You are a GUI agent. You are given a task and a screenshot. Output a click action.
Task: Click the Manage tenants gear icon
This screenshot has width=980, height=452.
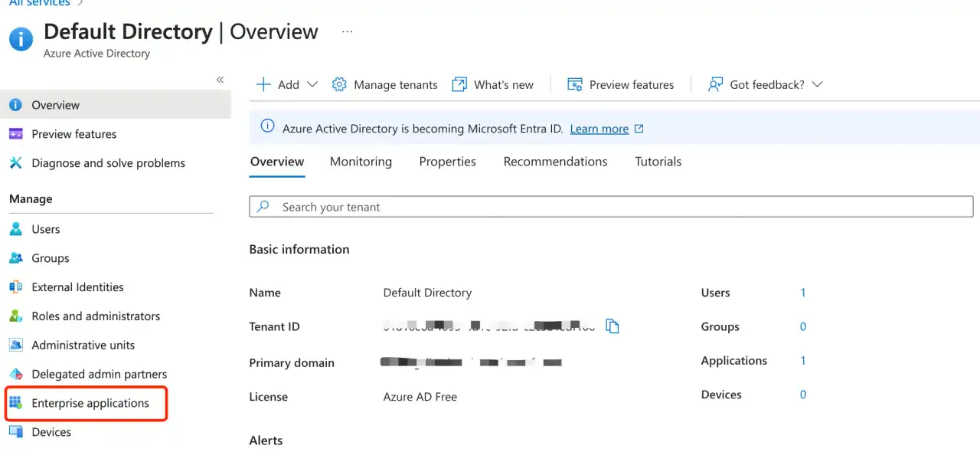[339, 84]
